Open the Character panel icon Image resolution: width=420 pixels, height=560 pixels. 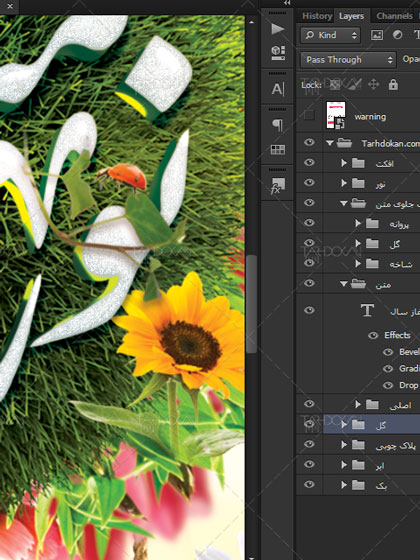click(x=278, y=89)
